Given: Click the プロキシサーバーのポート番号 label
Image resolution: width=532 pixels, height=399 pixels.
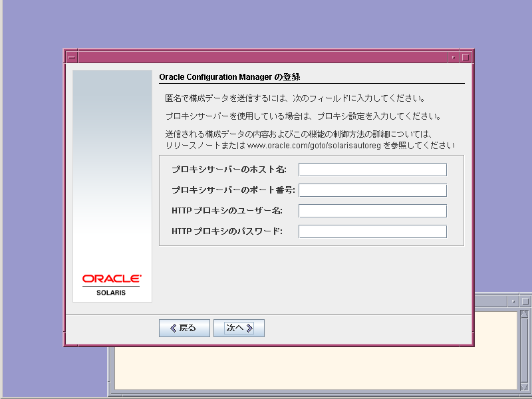Looking at the screenshot, I should 233,190.
